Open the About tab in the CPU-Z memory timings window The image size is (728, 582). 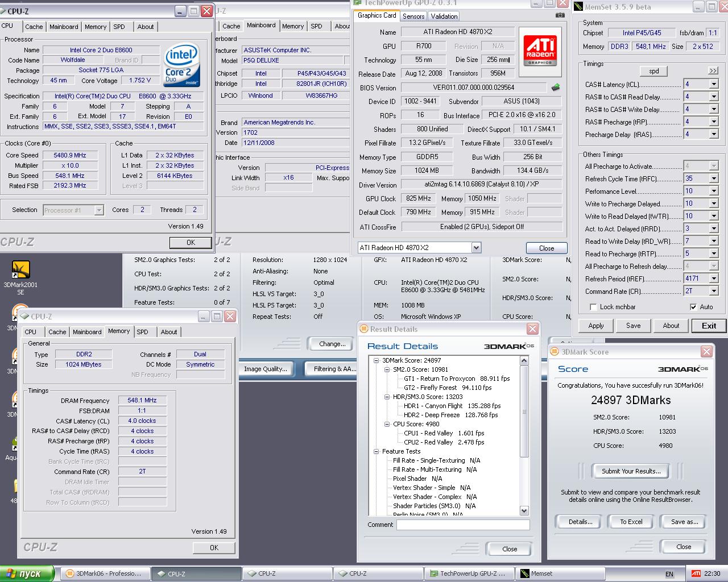coord(169,332)
